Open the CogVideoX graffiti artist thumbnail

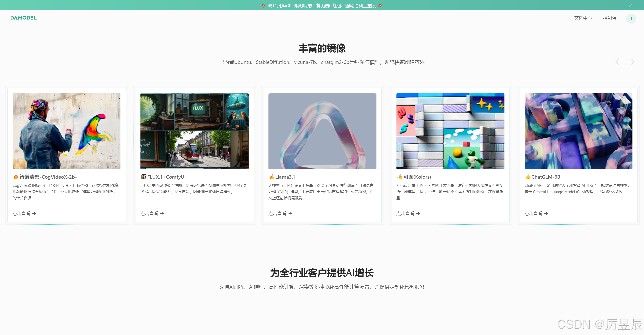pos(66,131)
